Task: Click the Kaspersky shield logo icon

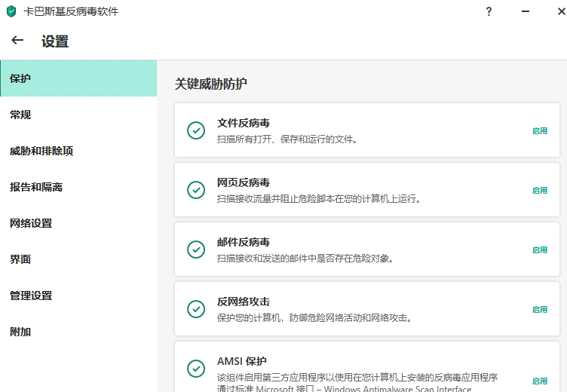Action: (x=11, y=11)
